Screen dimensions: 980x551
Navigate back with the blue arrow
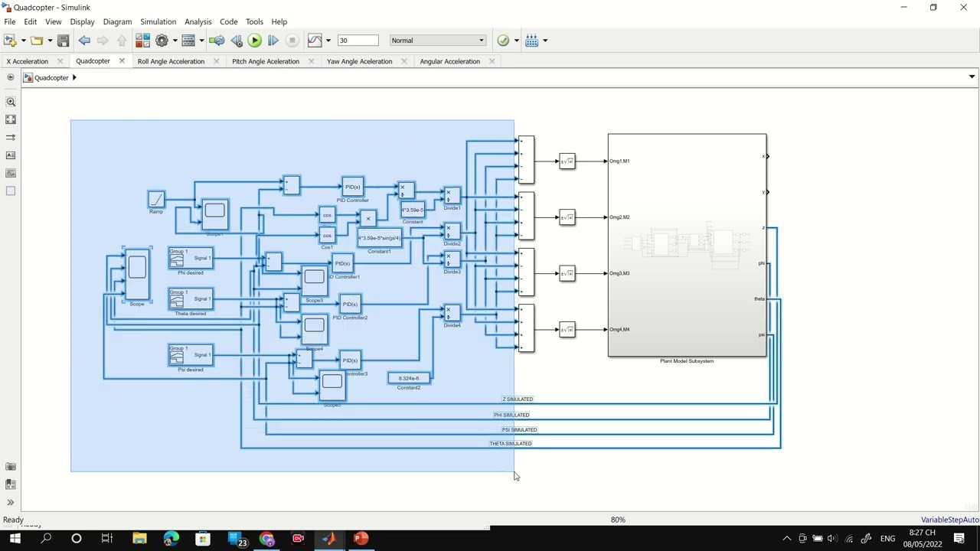click(x=84, y=41)
